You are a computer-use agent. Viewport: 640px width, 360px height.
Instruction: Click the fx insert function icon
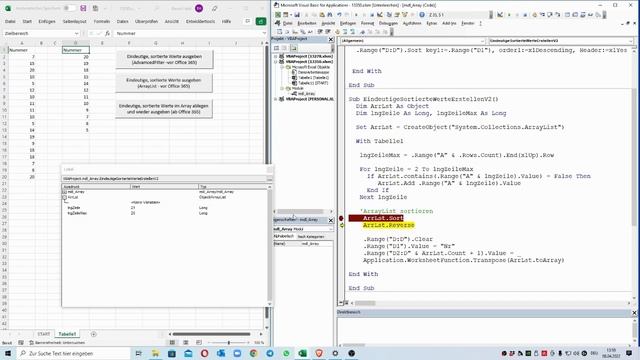pos(107,33)
